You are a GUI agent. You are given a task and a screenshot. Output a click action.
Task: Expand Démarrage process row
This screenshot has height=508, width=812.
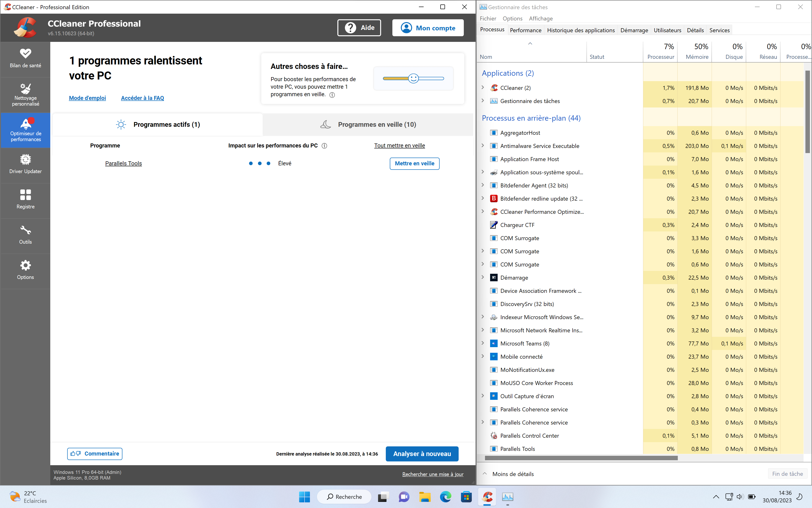(x=483, y=277)
